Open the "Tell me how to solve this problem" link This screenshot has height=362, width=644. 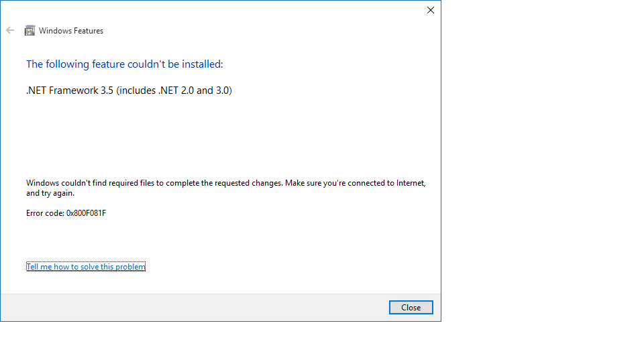pyautogui.click(x=86, y=267)
